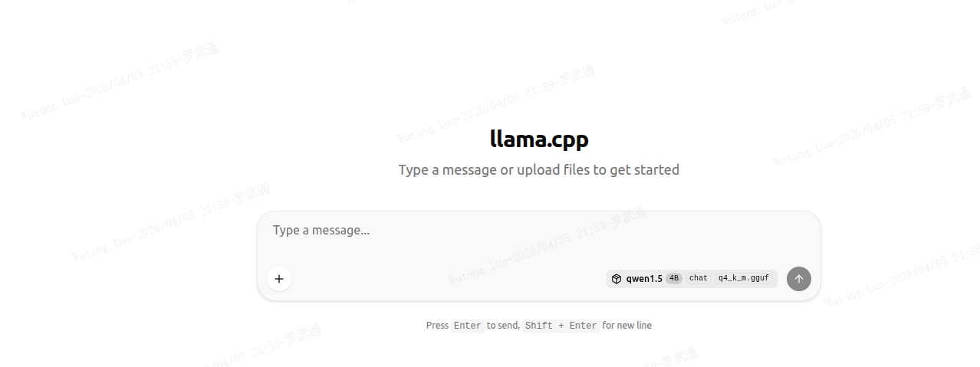Viewport: 980px width, 367px height.
Task: Click the 'for new line' hint text
Action: coord(626,326)
